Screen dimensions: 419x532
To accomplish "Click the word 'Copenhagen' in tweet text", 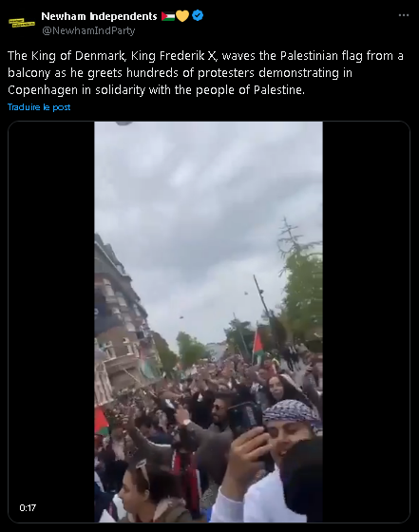I will tap(43, 90).
